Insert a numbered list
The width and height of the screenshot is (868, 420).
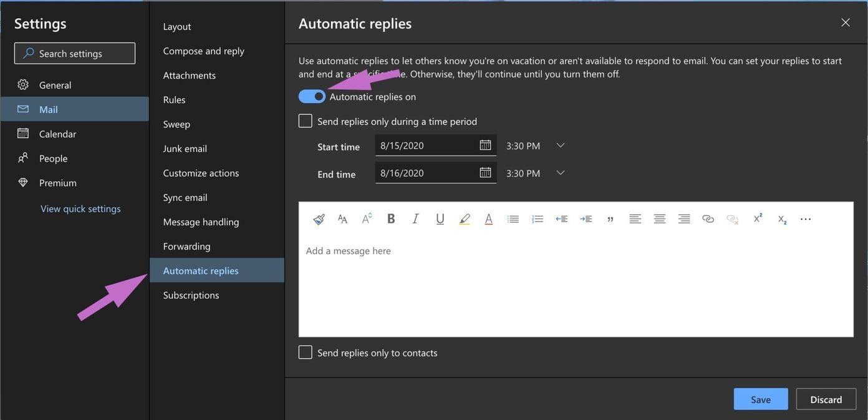click(x=538, y=219)
